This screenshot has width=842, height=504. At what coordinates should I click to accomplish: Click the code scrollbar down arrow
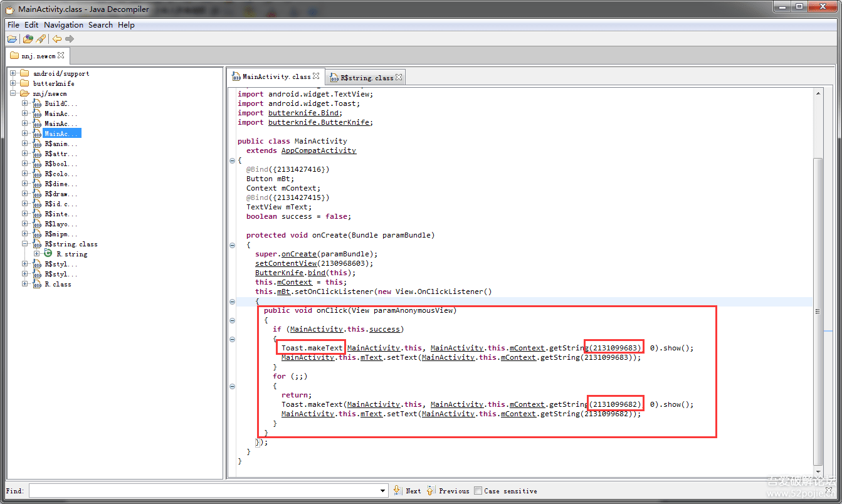pyautogui.click(x=817, y=471)
